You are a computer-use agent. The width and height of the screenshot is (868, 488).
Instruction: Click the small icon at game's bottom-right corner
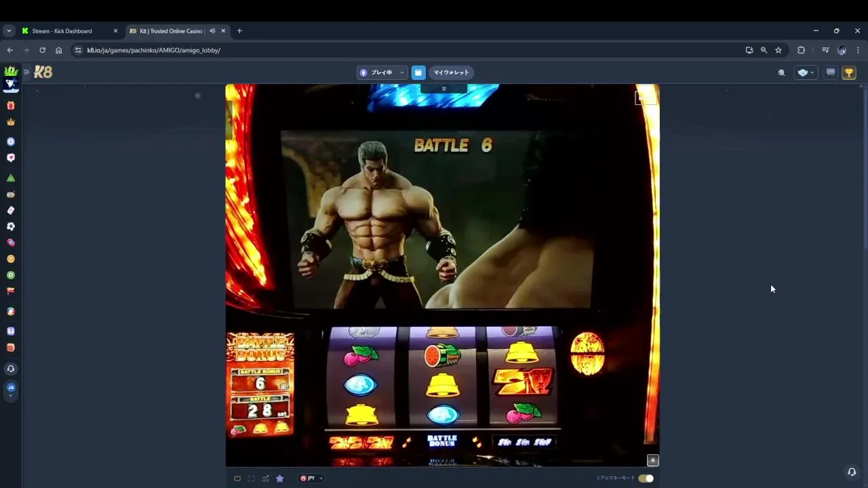(652, 460)
